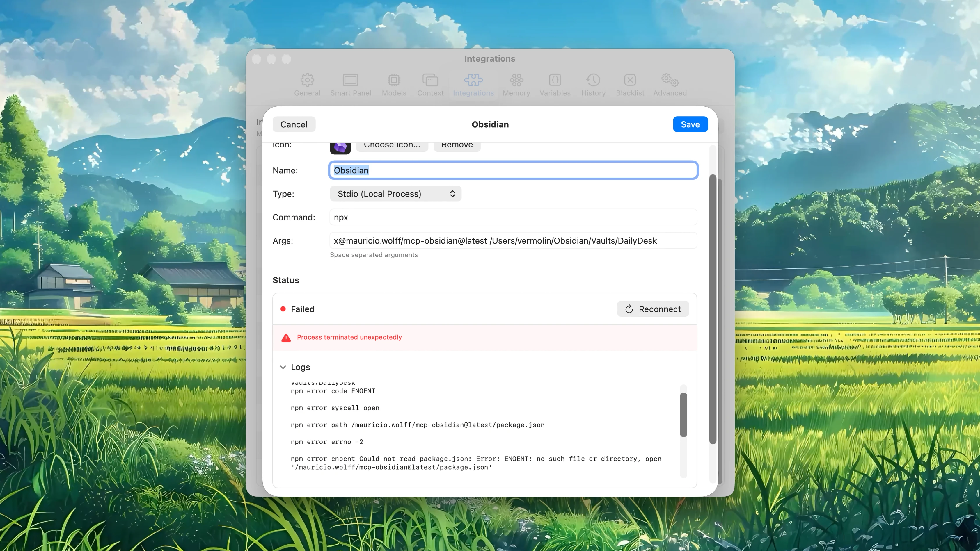Image resolution: width=980 pixels, height=551 pixels.
Task: Open the Type dropdown showing Stdio
Action: (395, 194)
